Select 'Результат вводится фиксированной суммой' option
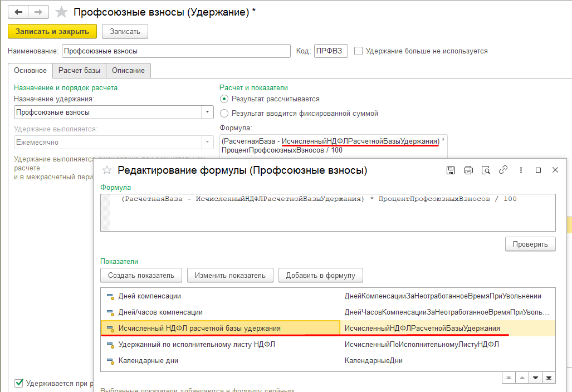The height and width of the screenshot is (392, 572). pos(224,114)
